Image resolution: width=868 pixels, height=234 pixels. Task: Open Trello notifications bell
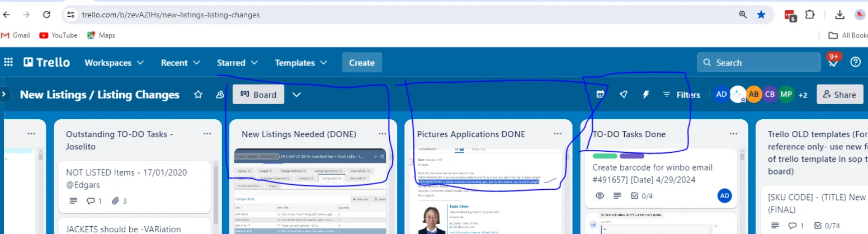pos(833,62)
